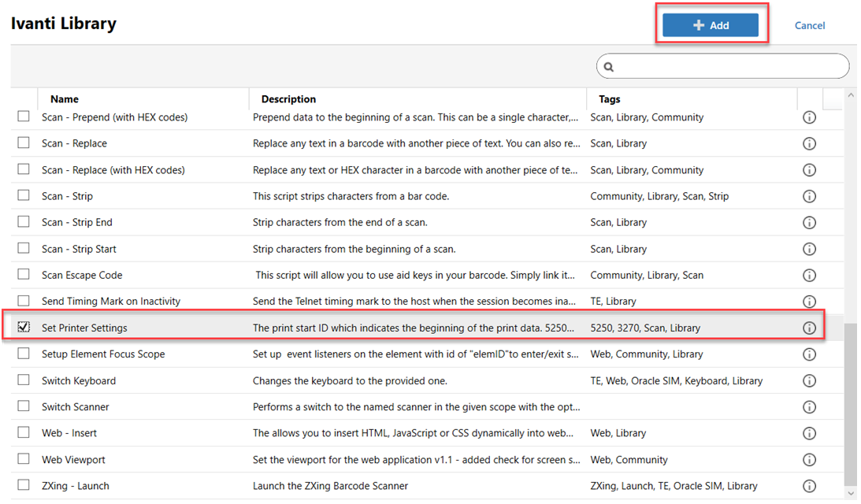The image size is (861, 504).
Task: Click 'Web Viewport' script name
Action: [x=73, y=460]
